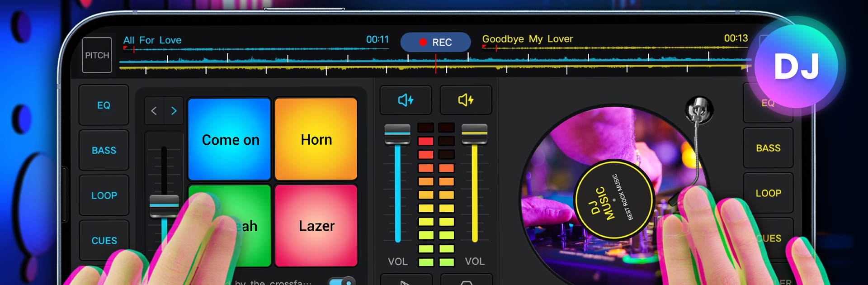Open the left deck BASS panel
The height and width of the screenshot is (285, 868).
tap(104, 151)
